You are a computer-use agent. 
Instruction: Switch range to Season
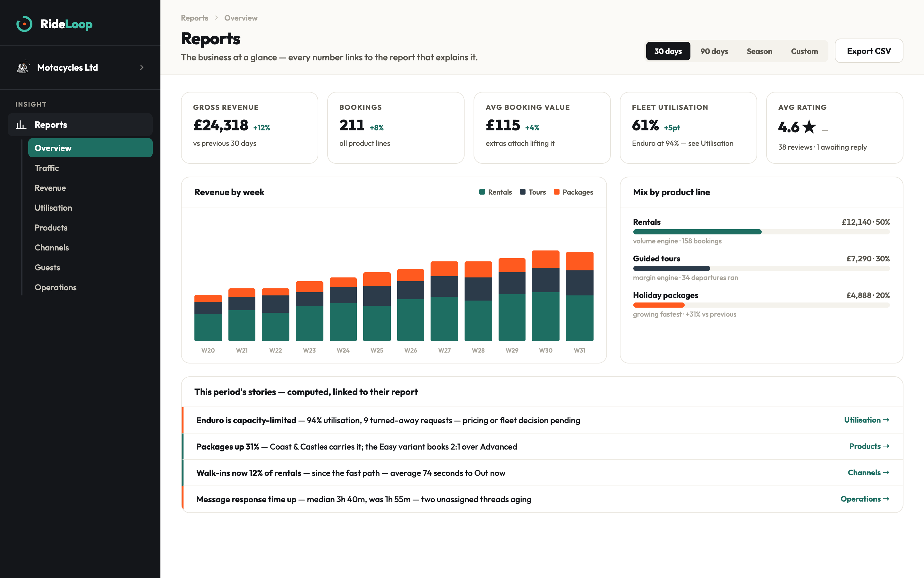[759, 51]
